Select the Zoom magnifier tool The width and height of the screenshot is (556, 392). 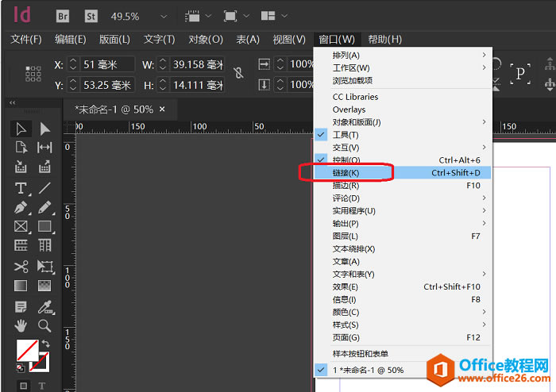coord(44,325)
